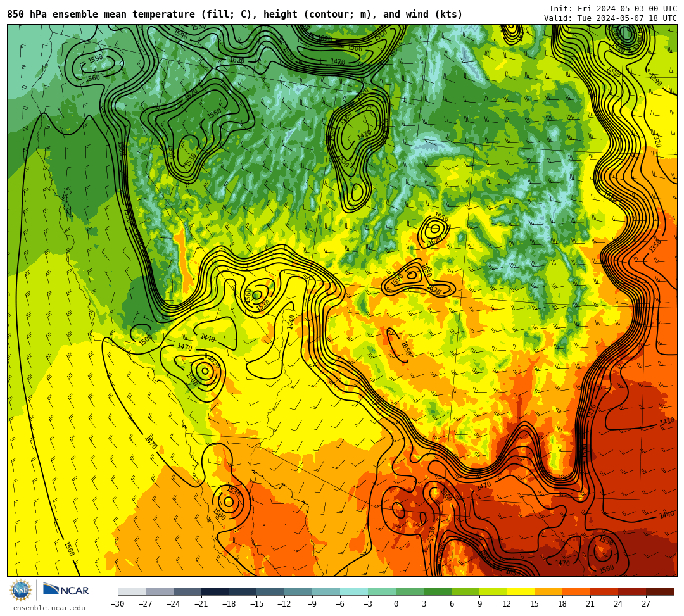Click the -21 colorbar label
This screenshot has height=616, width=684.
(x=201, y=604)
